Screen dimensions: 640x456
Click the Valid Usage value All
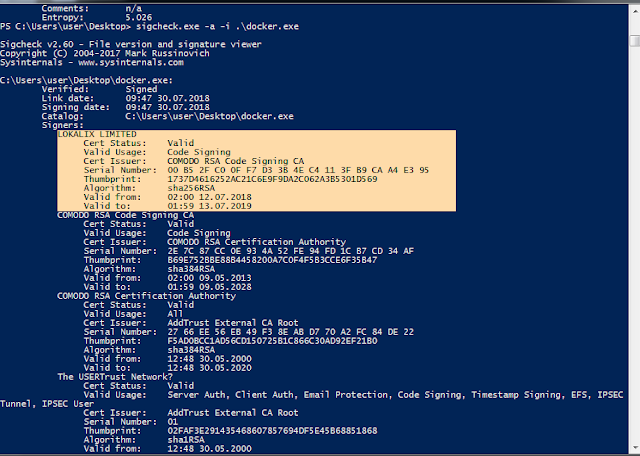[175, 314]
